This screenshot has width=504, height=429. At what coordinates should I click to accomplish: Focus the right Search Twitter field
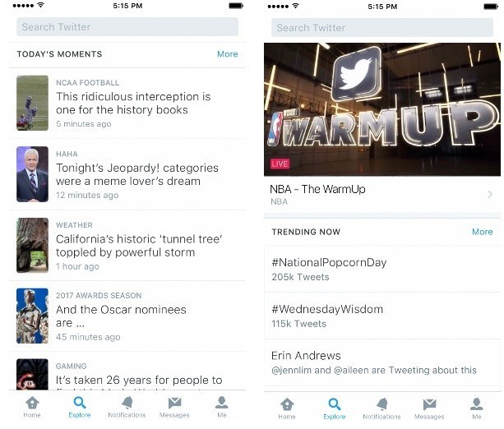pyautogui.click(x=382, y=28)
